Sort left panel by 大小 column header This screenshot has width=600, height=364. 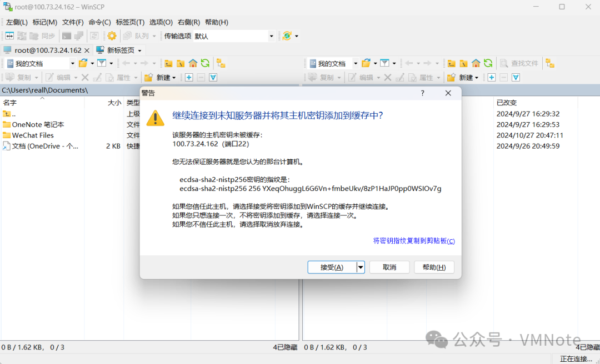104,103
